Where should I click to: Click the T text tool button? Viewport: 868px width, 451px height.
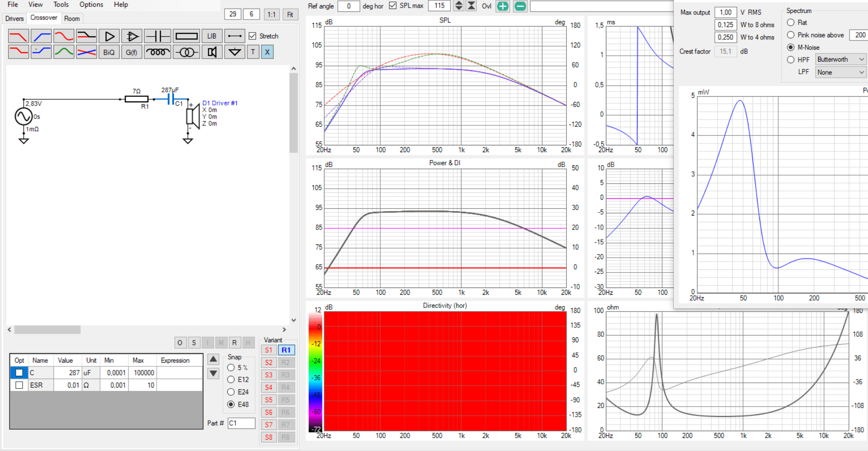[253, 52]
